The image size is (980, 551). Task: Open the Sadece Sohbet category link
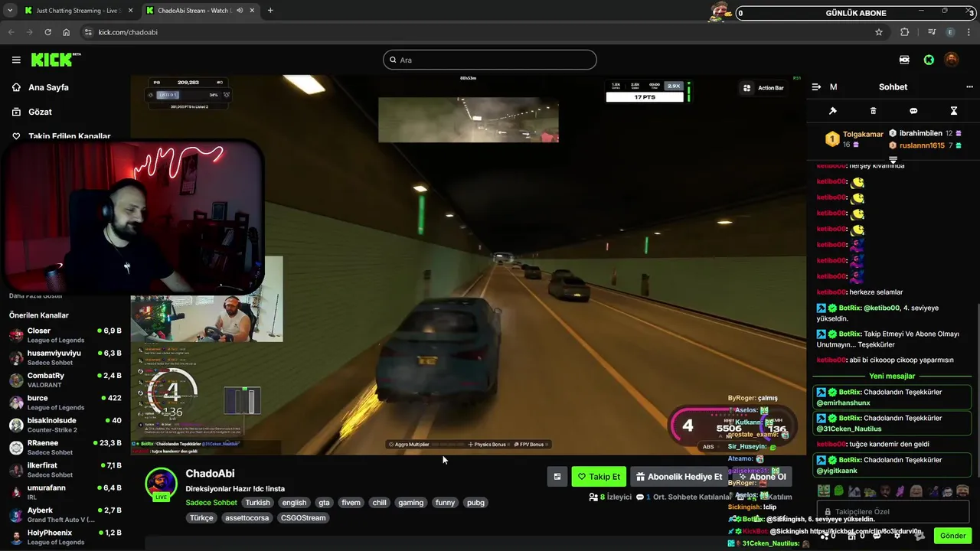(211, 503)
